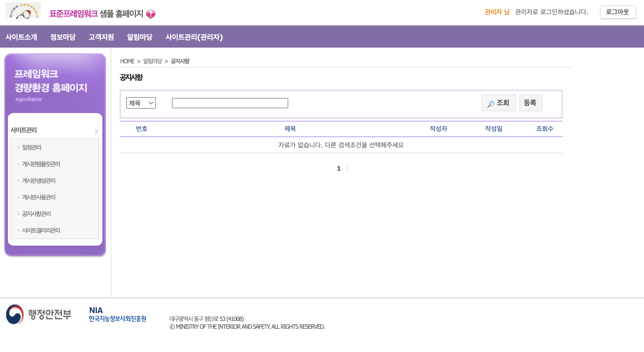Click the 행정안전부 footer logo

click(38, 314)
